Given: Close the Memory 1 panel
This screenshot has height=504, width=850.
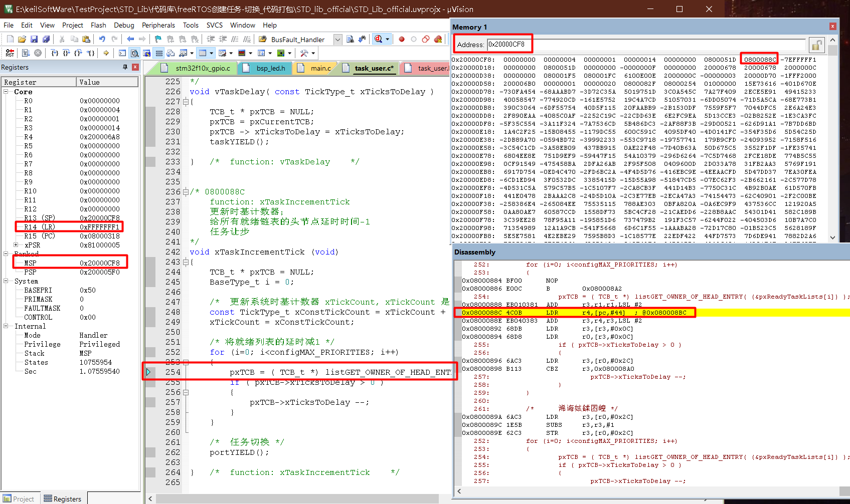Looking at the screenshot, I should pyautogui.click(x=832, y=27).
